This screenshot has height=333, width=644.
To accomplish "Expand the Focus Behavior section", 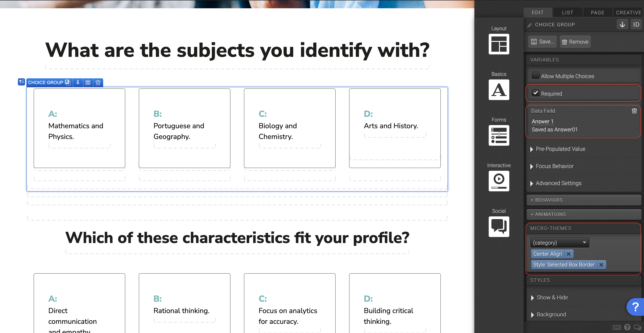I will click(x=554, y=166).
